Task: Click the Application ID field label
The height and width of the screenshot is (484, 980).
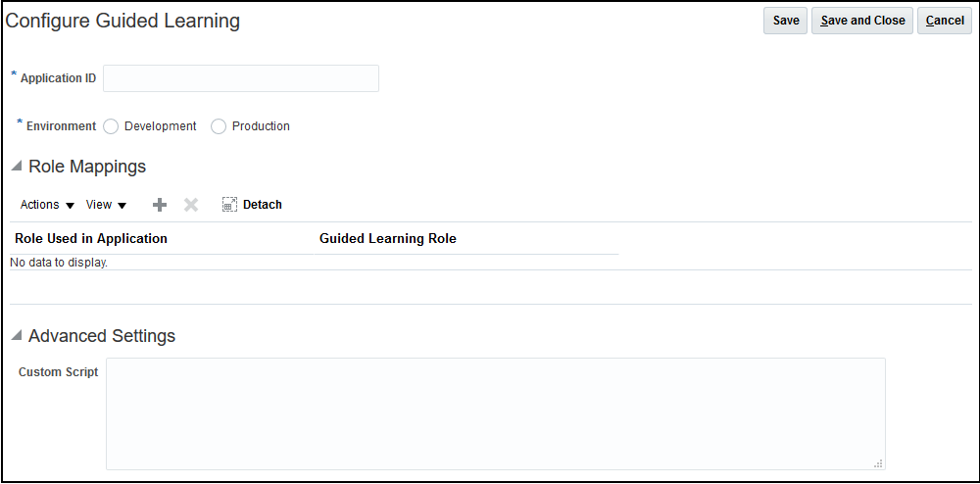Action: click(58, 78)
